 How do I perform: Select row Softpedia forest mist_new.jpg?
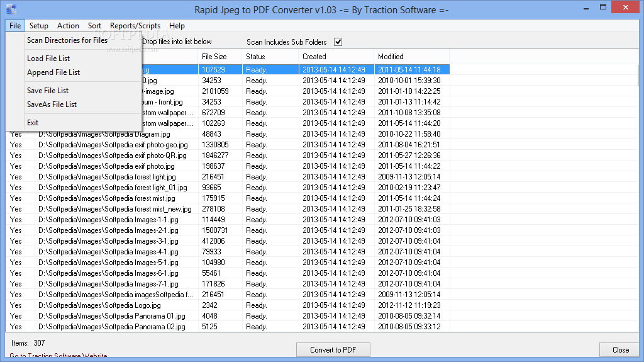point(228,209)
